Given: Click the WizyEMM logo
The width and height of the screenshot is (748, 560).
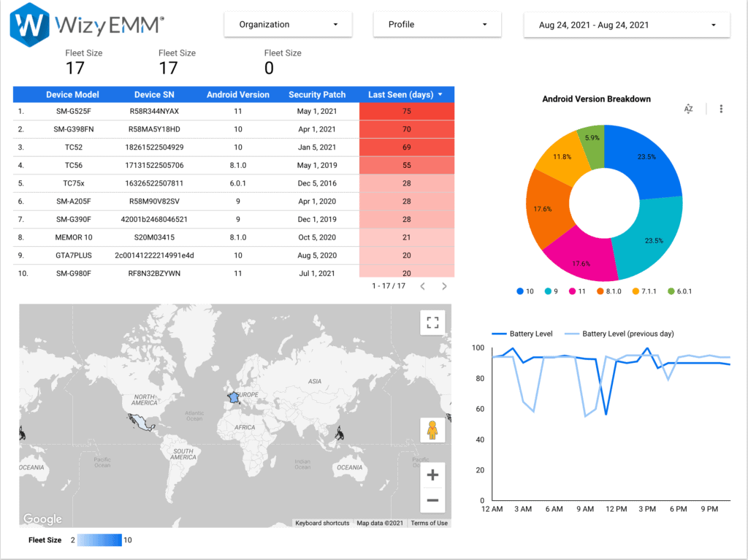Looking at the screenshot, I should pyautogui.click(x=87, y=24).
